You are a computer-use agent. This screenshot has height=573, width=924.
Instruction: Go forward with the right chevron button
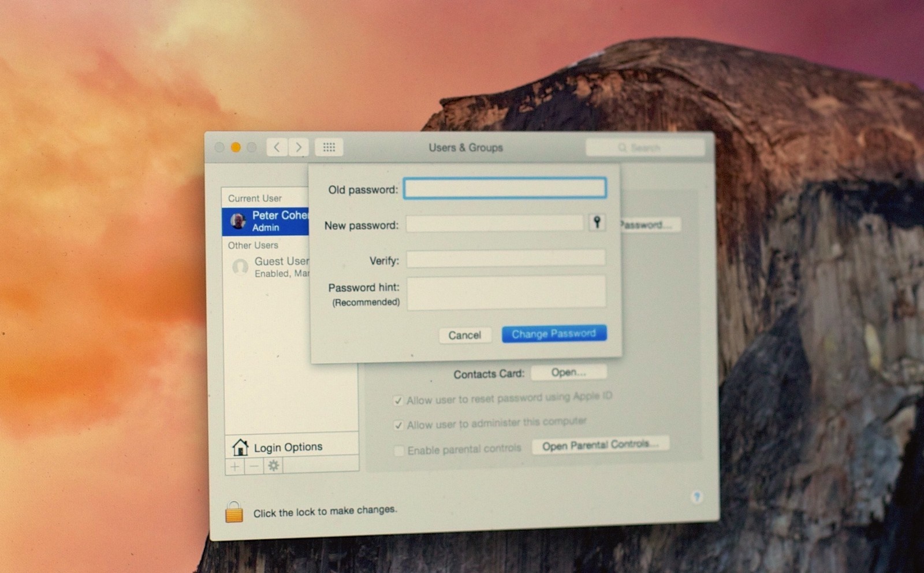click(x=299, y=147)
